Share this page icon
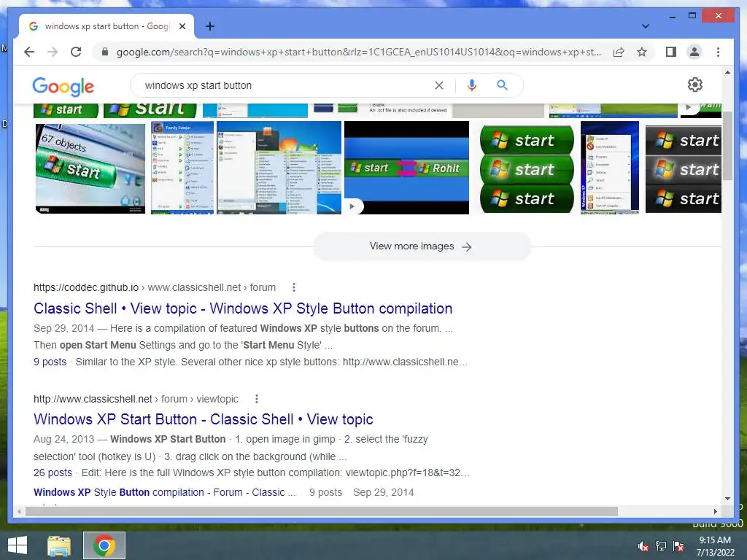 619,52
